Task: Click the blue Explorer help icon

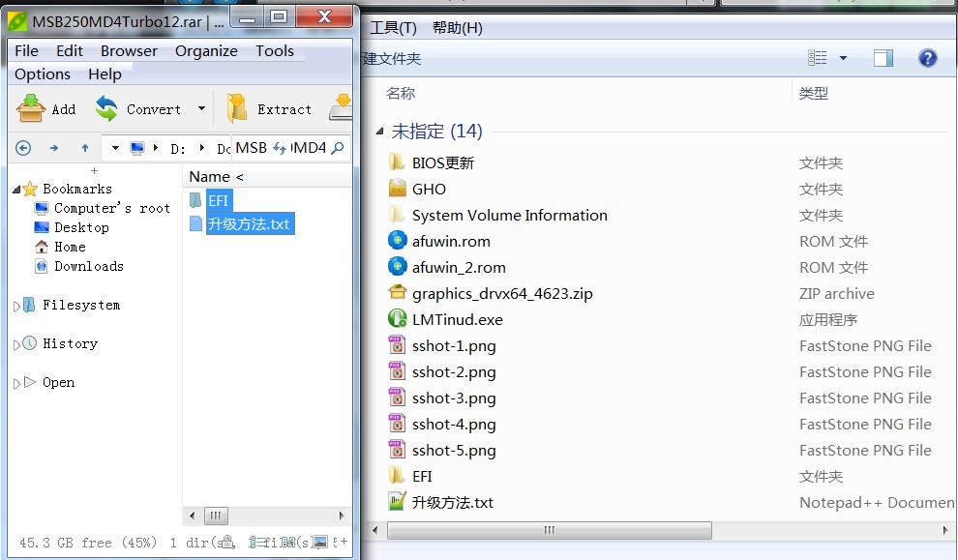Action: [x=927, y=58]
